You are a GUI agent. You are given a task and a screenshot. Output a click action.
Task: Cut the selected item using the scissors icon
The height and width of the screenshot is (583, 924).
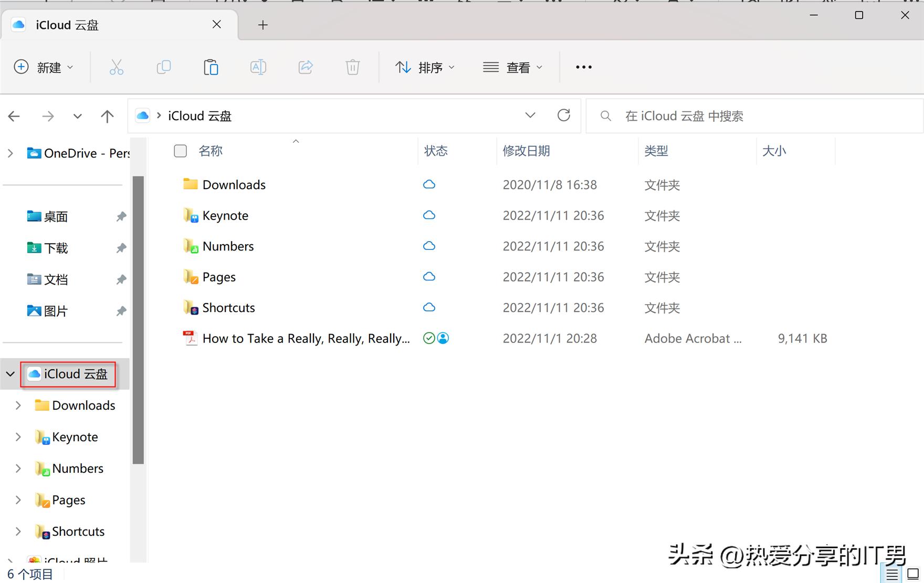[117, 67]
